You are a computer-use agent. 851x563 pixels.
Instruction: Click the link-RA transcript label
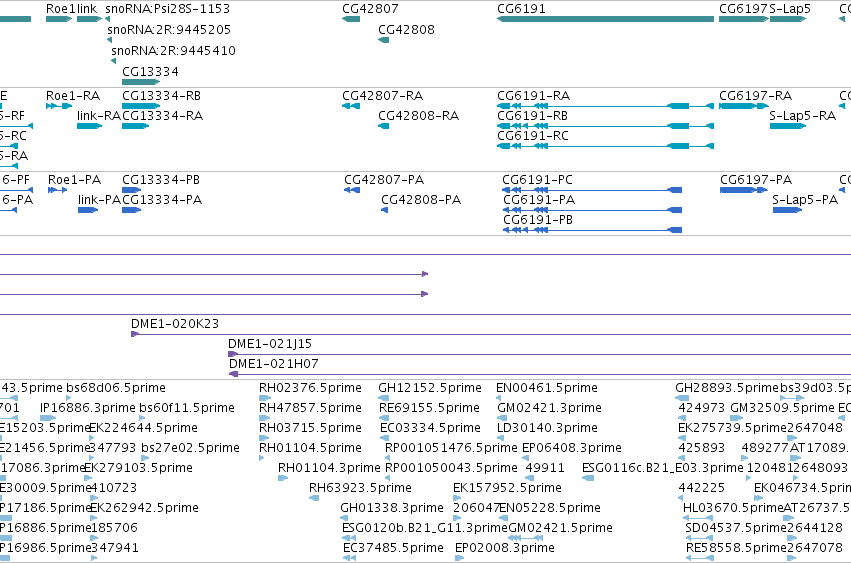99,116
